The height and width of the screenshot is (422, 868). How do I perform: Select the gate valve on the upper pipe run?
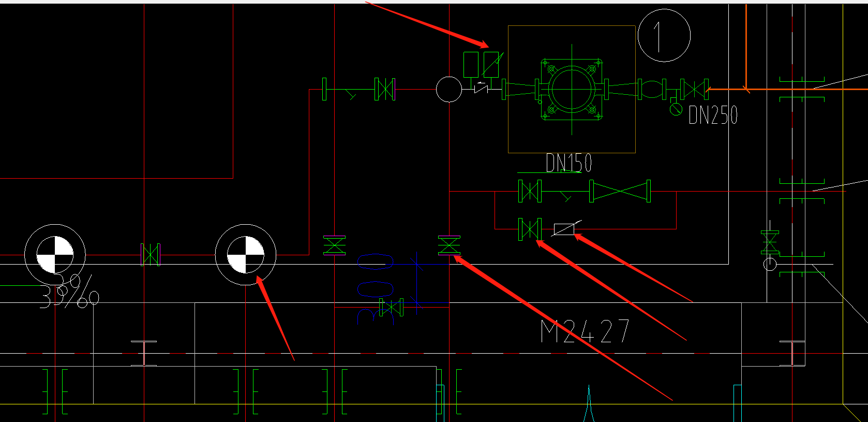[x=384, y=89]
